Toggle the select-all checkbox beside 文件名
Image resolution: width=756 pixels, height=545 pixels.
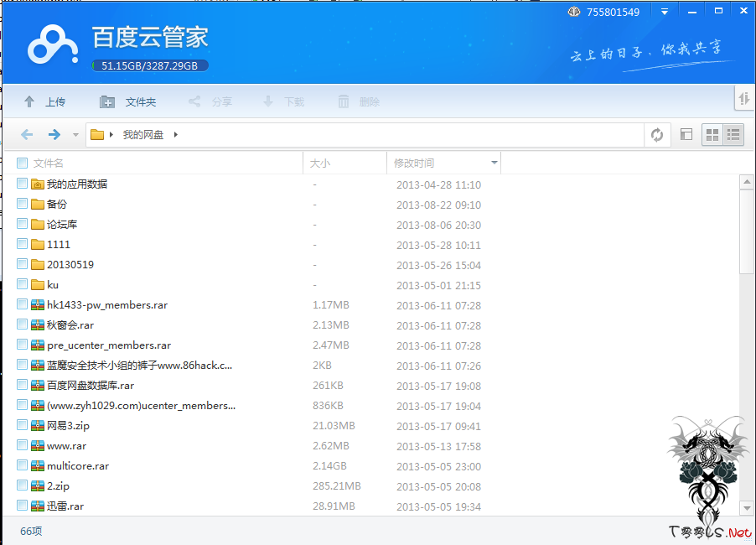[x=22, y=163]
